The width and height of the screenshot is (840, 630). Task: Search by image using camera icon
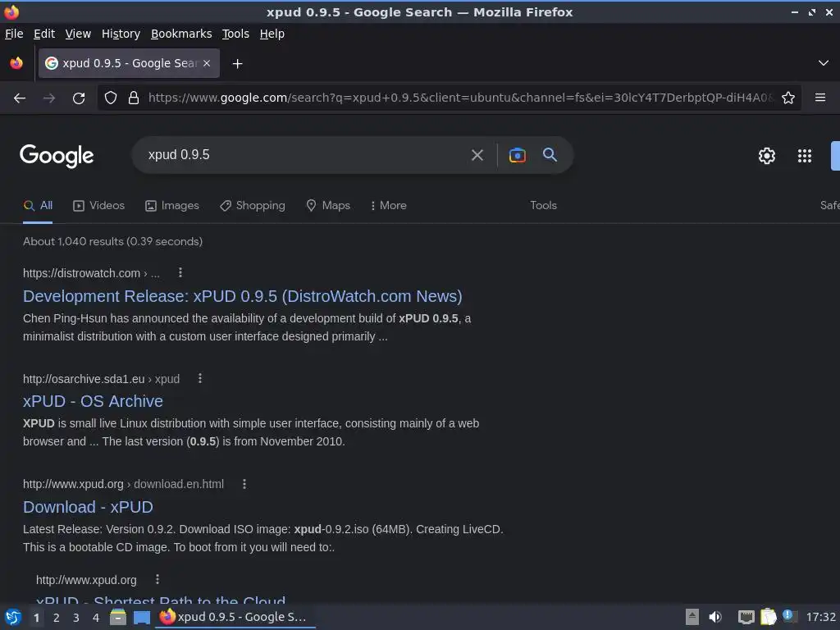click(x=517, y=155)
